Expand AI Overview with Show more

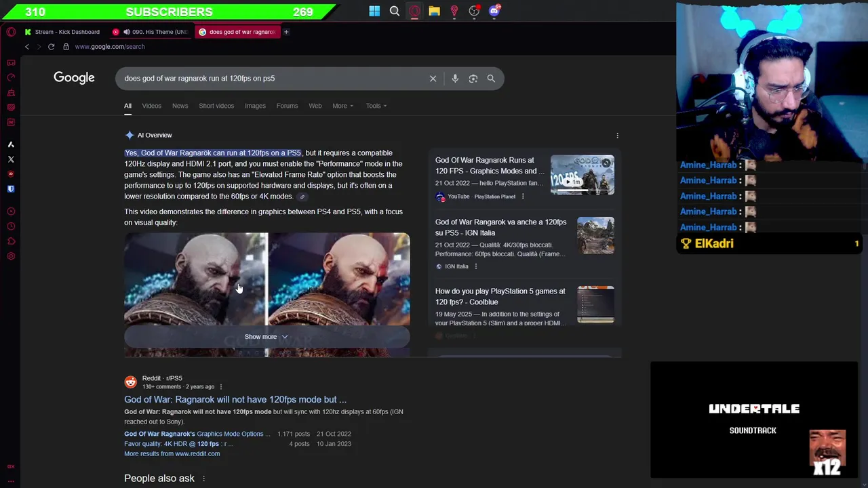[267, 337]
